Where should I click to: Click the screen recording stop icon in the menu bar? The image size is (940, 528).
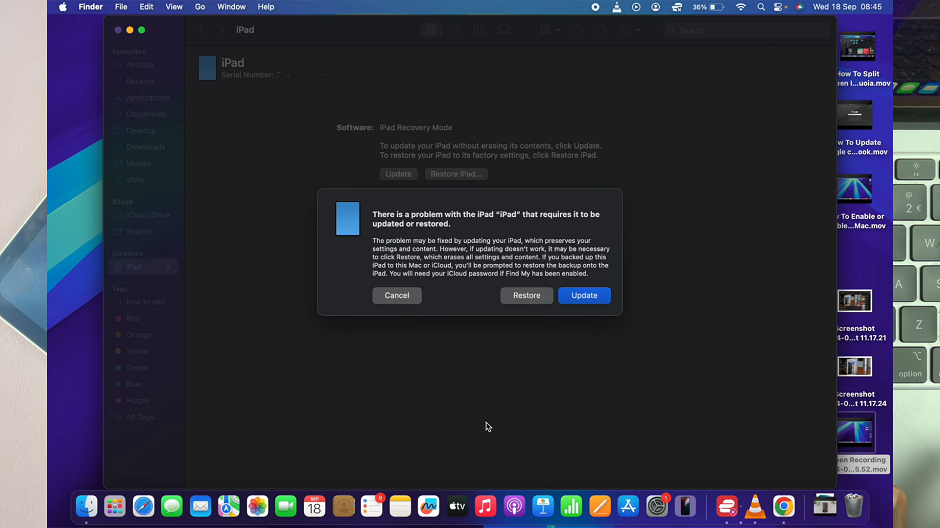click(595, 7)
